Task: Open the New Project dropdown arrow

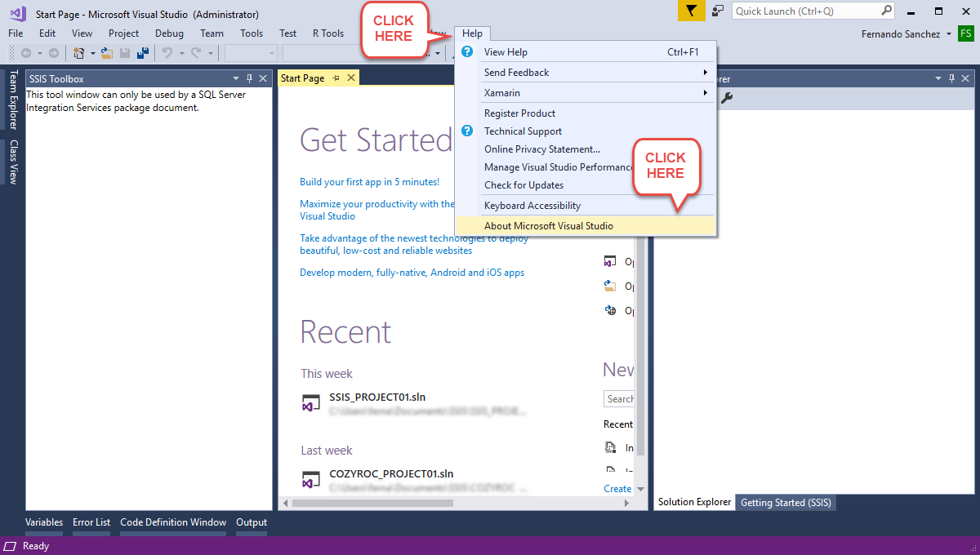Action: [91, 53]
